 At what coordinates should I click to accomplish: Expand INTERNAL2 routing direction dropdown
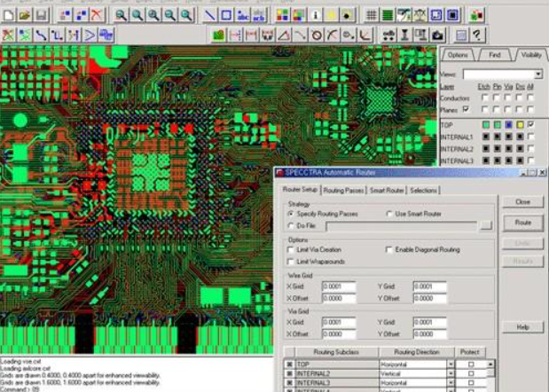coord(450,374)
